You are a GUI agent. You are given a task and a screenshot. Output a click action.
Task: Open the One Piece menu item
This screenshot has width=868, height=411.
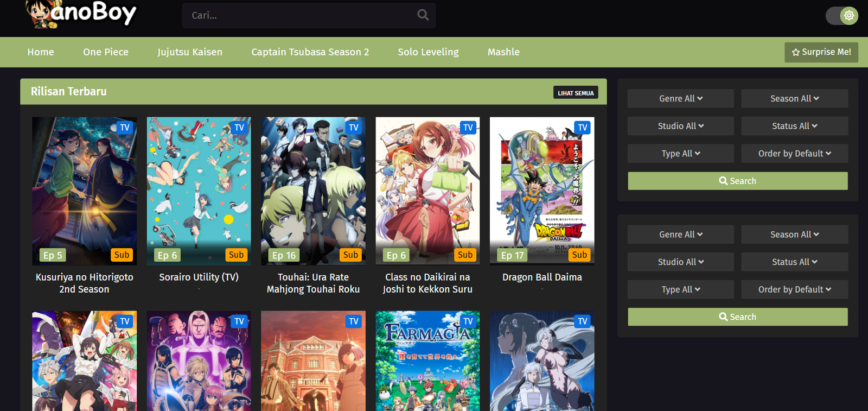(x=106, y=52)
